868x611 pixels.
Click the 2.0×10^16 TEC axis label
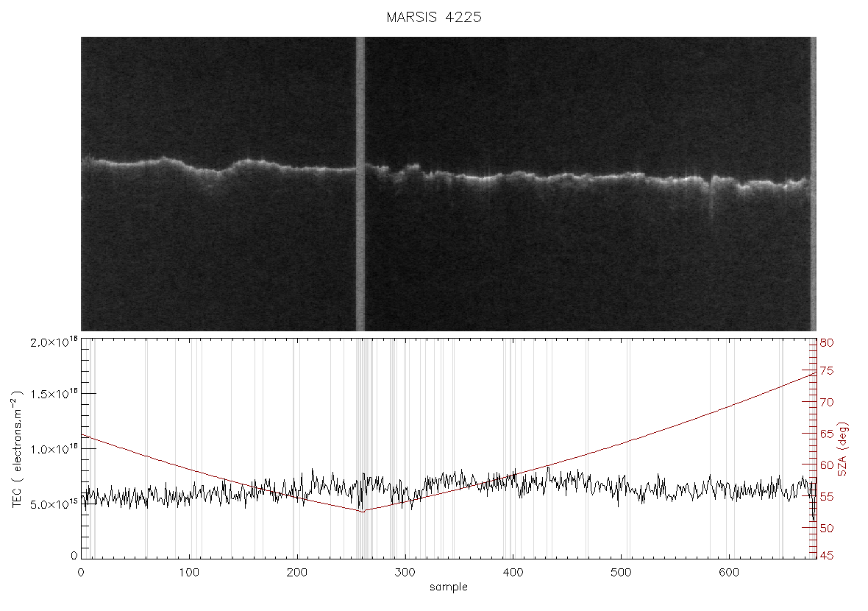pyautogui.click(x=54, y=342)
